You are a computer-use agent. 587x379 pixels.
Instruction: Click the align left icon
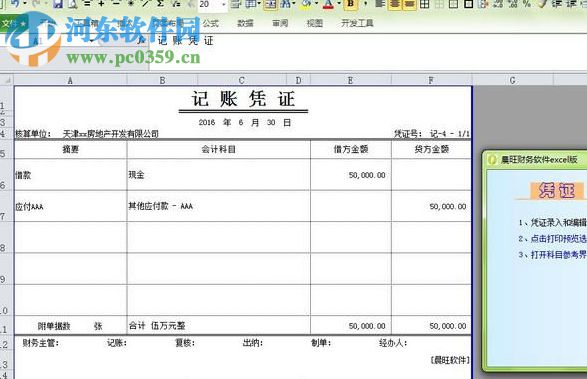tap(380, 4)
